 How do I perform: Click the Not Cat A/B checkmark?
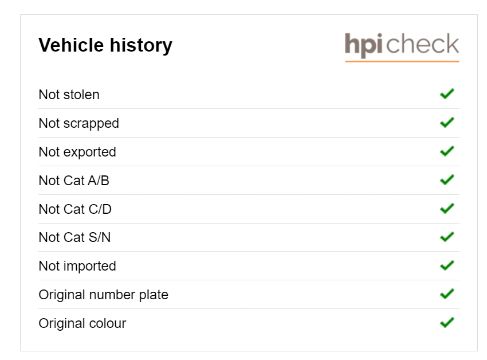point(447,180)
